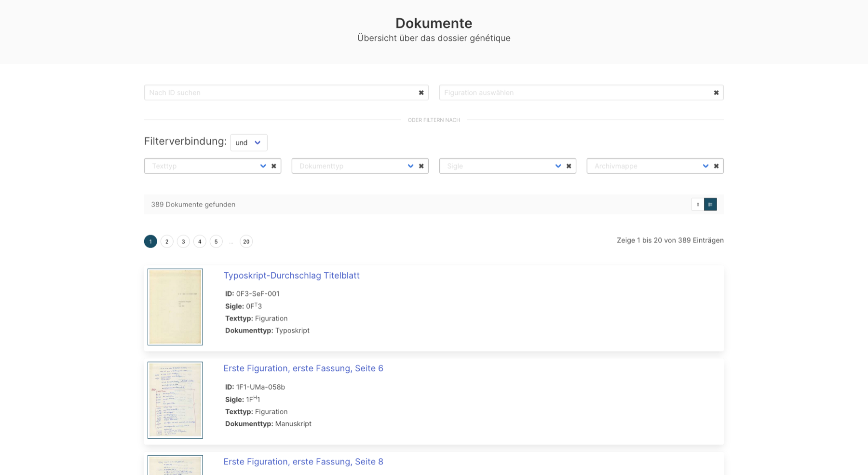The image size is (868, 475).
Task: Change Filterverbindung 'und' dropdown
Action: pos(249,142)
